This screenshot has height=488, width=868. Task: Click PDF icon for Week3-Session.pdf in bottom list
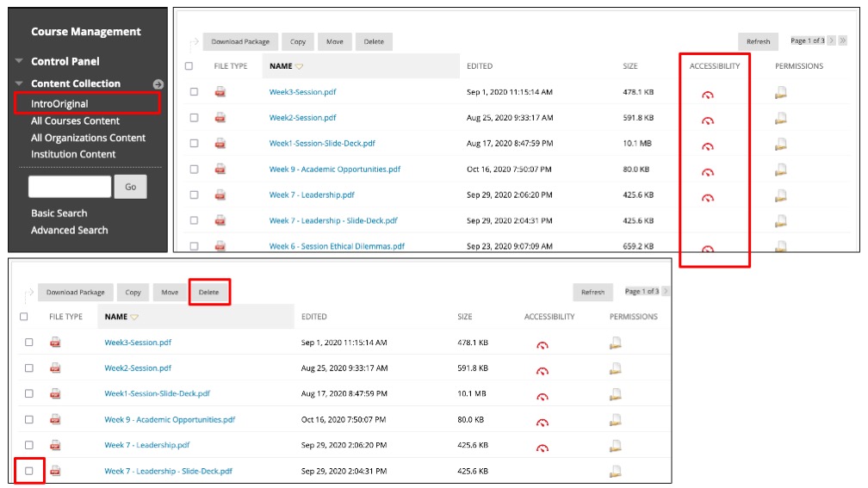click(55, 343)
